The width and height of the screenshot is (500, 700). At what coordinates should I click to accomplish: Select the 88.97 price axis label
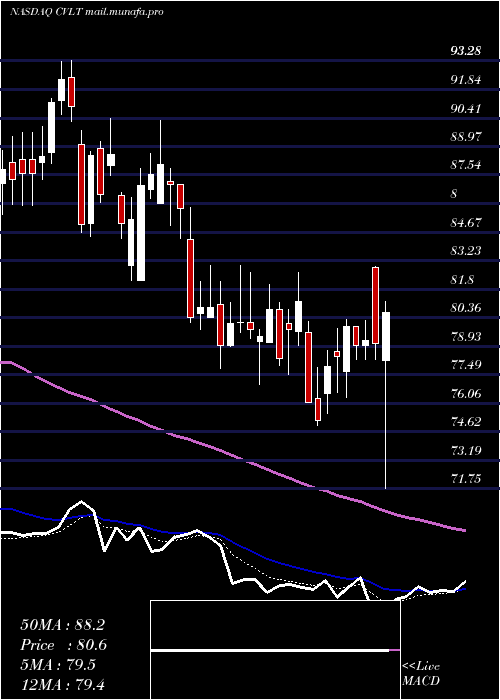click(466, 137)
